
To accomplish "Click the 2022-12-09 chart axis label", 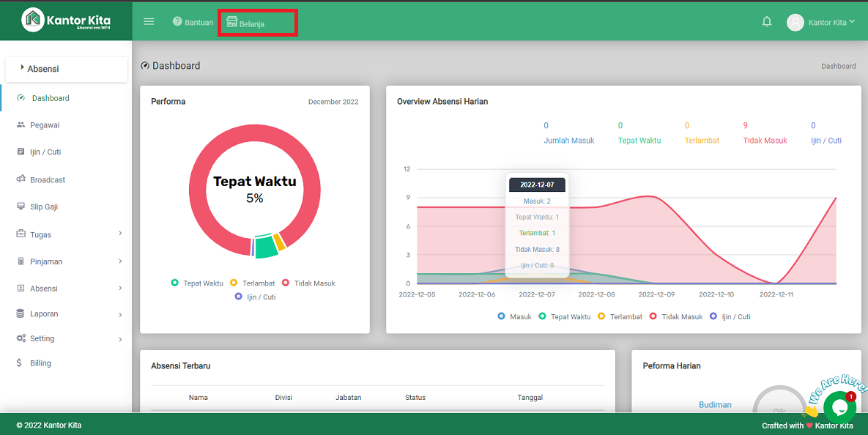I will 656,294.
